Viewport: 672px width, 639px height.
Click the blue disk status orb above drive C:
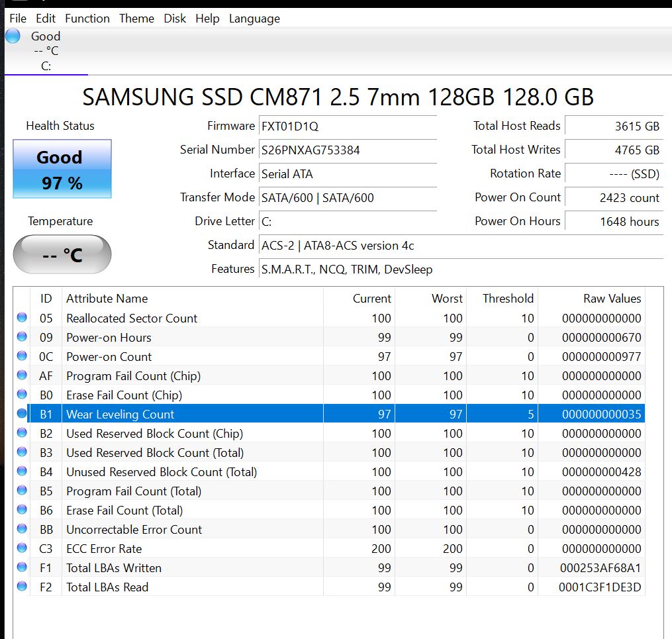pyautogui.click(x=13, y=36)
